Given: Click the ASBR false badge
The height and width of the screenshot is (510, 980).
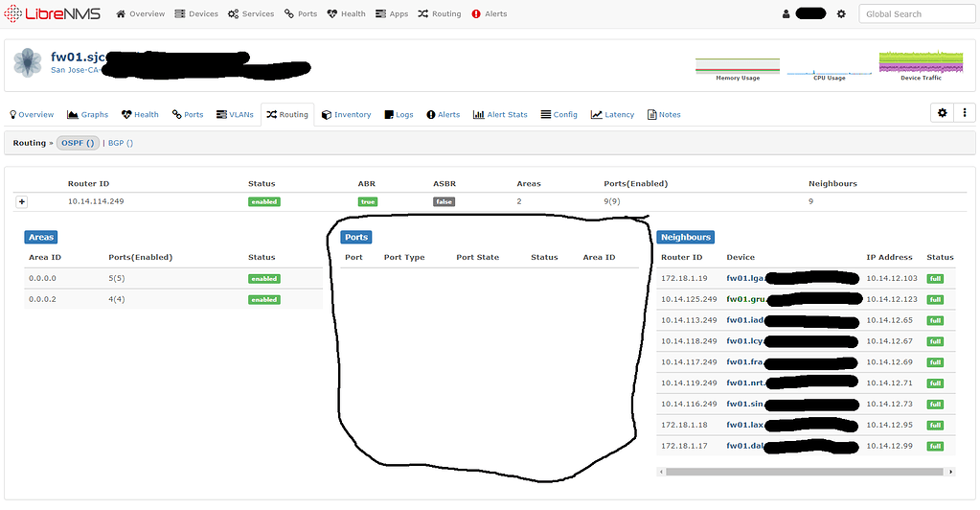Looking at the screenshot, I should point(444,201).
